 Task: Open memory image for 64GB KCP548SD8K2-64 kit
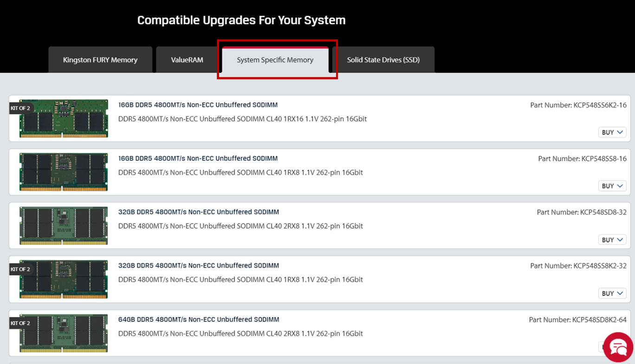[x=64, y=333]
